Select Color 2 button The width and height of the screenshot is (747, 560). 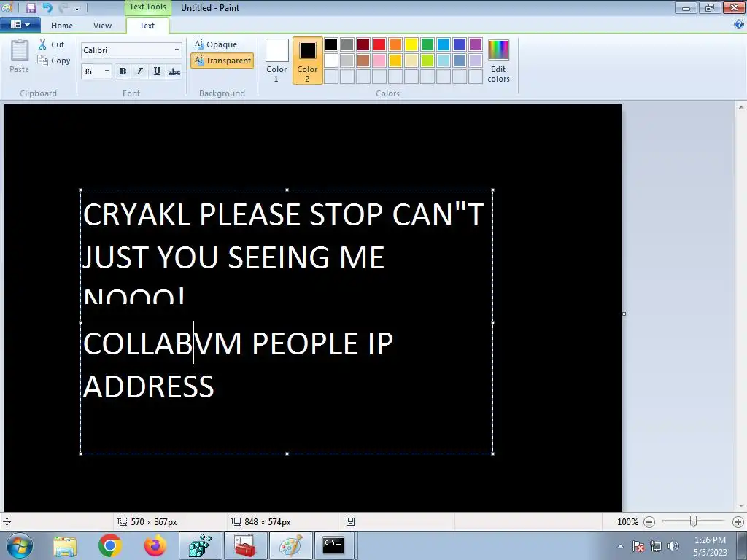click(x=307, y=61)
